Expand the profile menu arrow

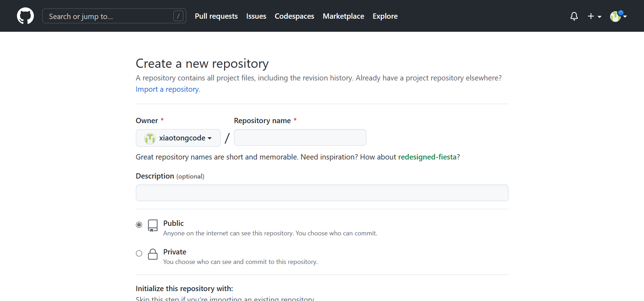tap(625, 16)
